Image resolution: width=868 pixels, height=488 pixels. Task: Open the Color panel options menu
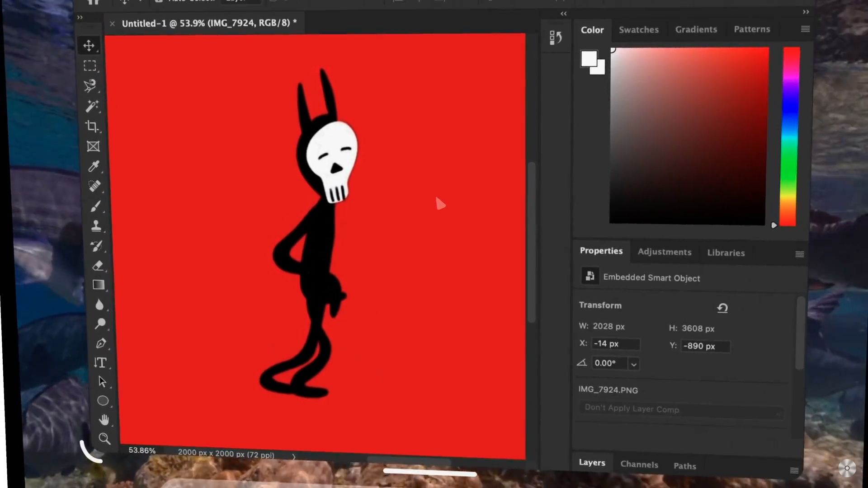tap(805, 29)
